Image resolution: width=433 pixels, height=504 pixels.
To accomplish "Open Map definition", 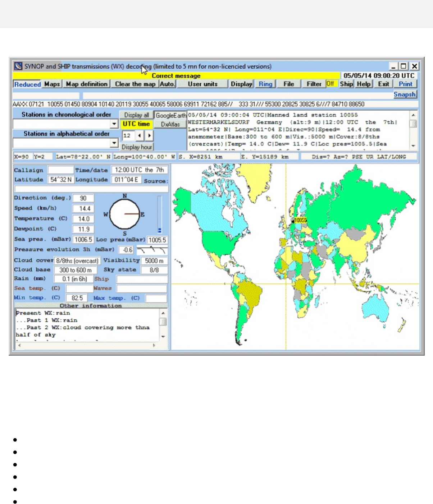I will coord(87,84).
